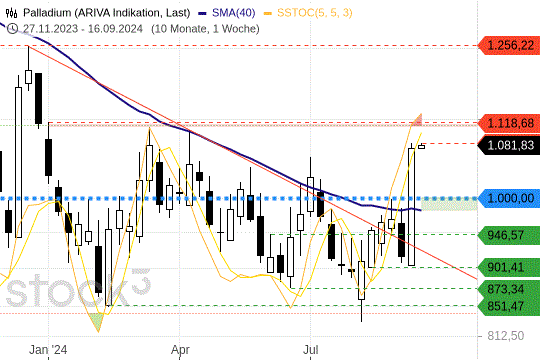Click the clock icon beside the date range
This screenshot has height=360, width=540.
pos(12,29)
